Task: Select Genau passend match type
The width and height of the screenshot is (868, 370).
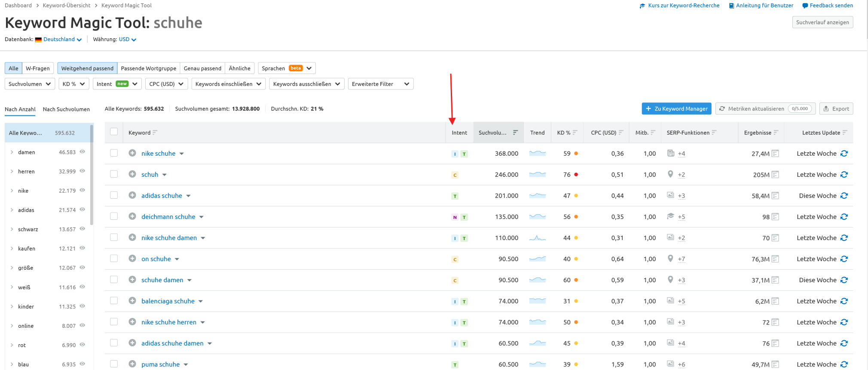Action: click(x=202, y=68)
